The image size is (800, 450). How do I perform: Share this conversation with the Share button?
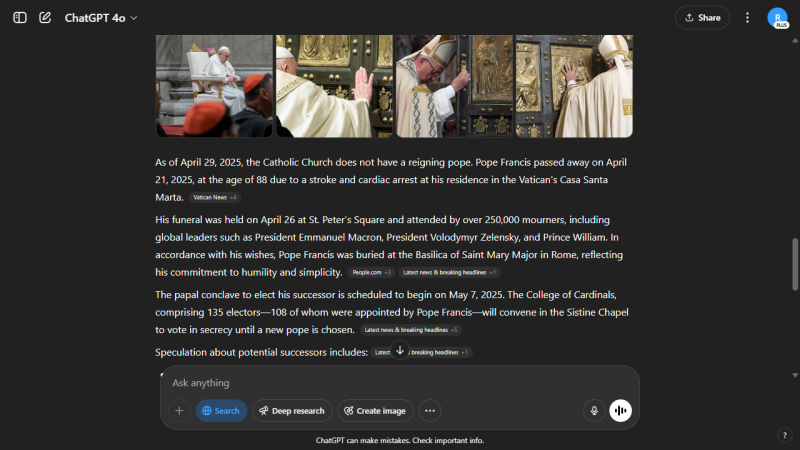[x=703, y=18]
